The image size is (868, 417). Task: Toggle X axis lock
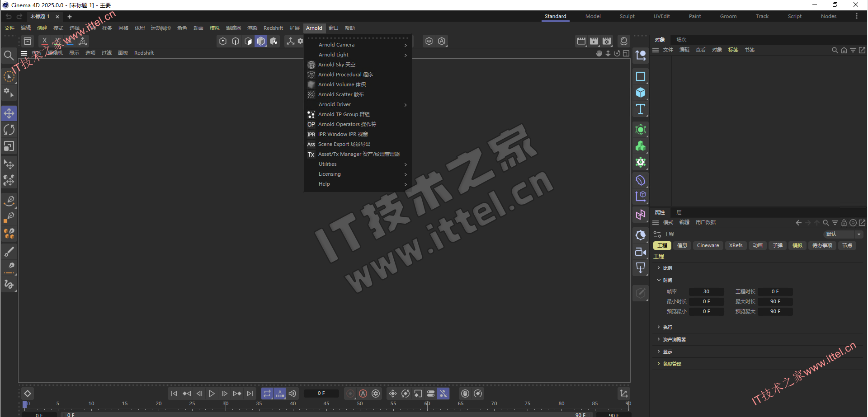coord(44,41)
